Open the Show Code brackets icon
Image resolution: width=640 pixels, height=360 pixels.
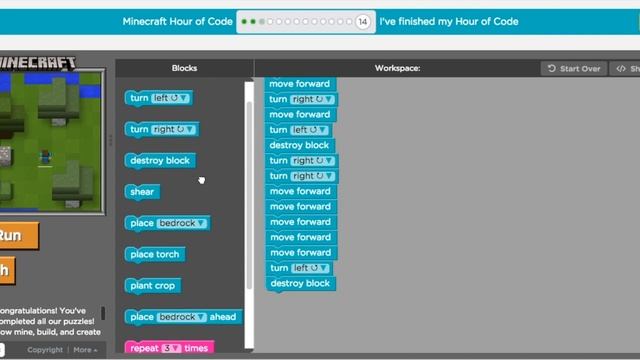[621, 69]
